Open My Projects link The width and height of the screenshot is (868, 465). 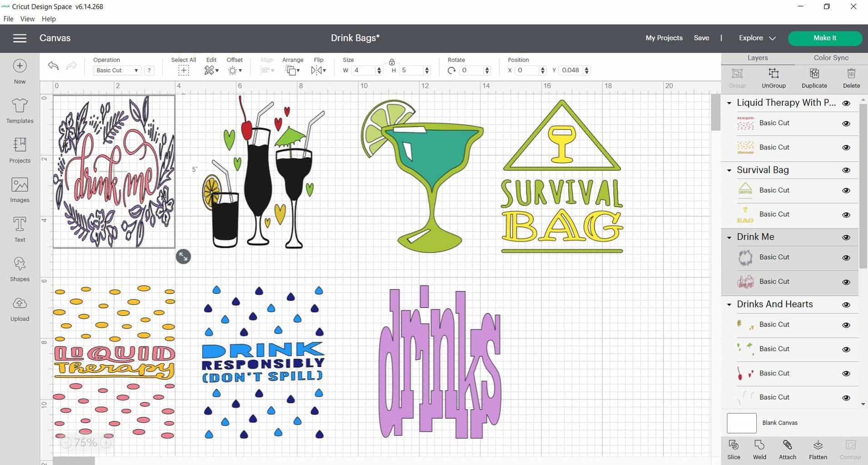tap(664, 38)
